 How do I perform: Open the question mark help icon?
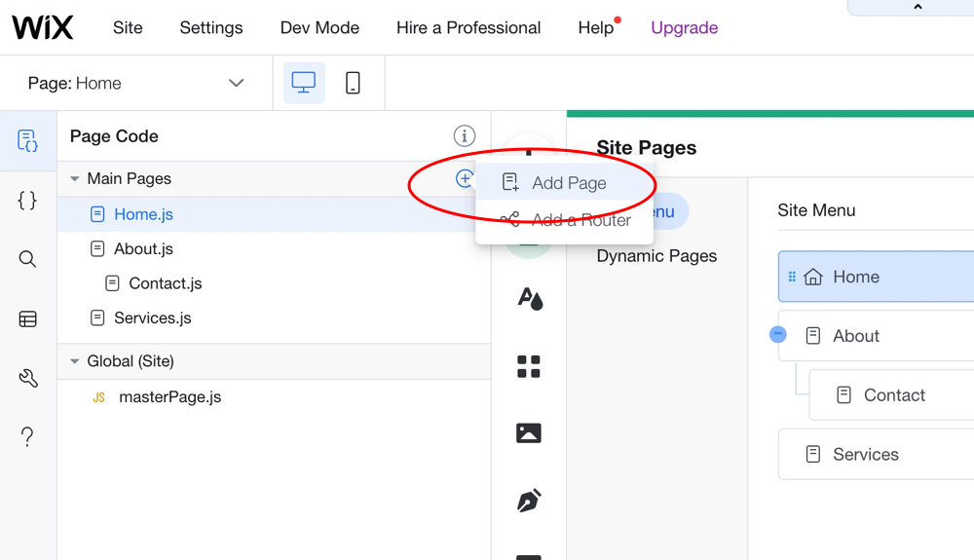(x=27, y=437)
